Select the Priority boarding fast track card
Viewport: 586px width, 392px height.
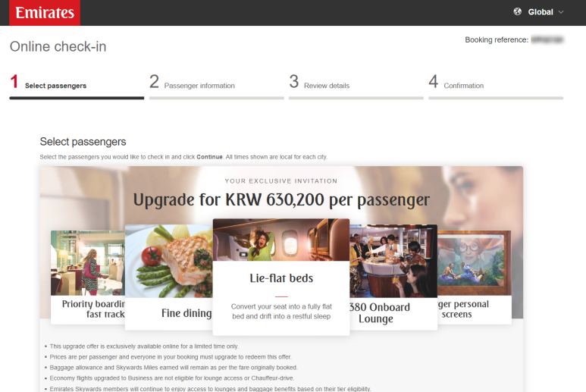[x=88, y=277]
